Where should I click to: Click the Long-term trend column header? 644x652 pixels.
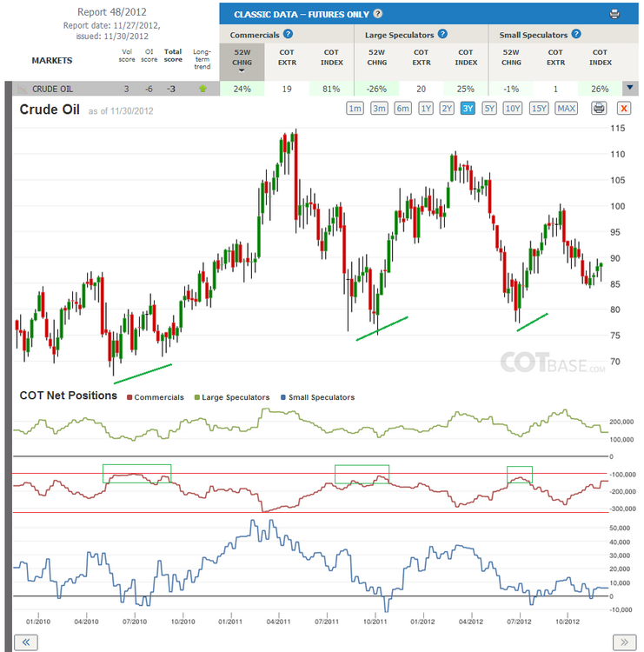[x=202, y=59]
